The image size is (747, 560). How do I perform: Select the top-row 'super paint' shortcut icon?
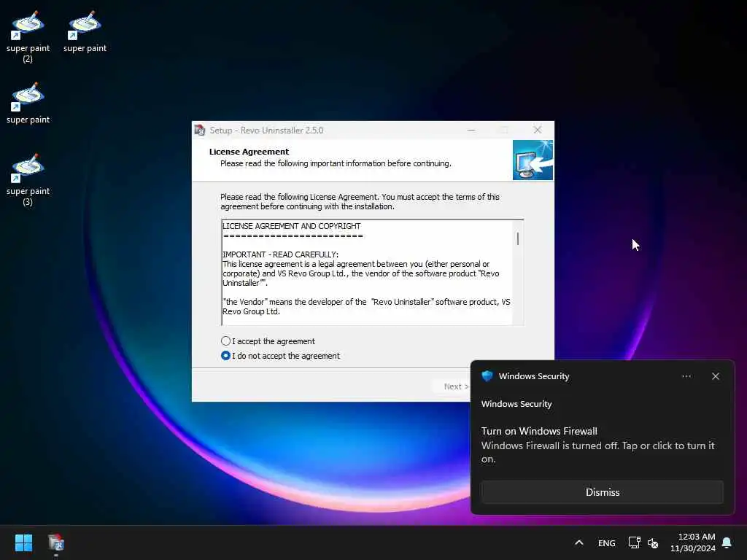tap(85, 31)
